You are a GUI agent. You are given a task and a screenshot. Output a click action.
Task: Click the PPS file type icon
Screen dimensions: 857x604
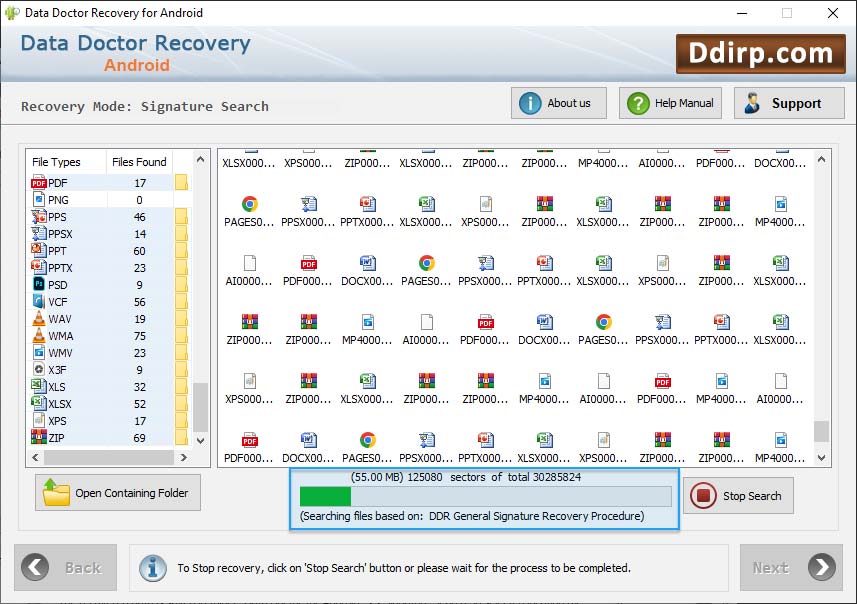38,216
